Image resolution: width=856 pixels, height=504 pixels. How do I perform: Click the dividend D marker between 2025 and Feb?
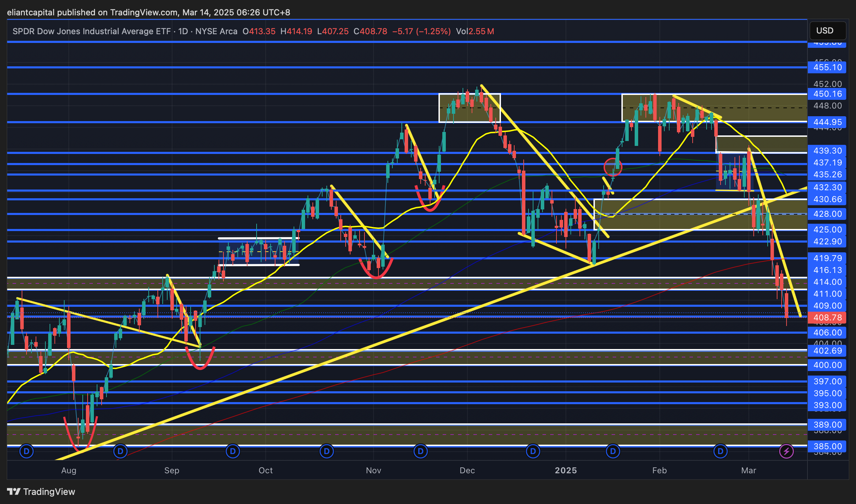(x=613, y=452)
